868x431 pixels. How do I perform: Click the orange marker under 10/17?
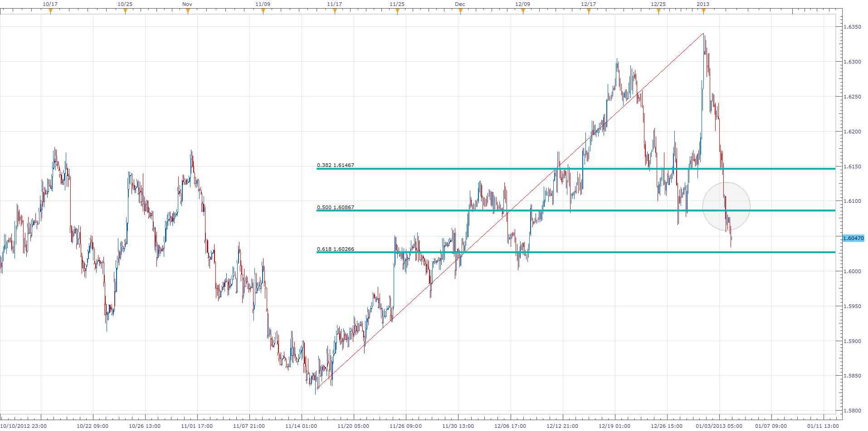click(x=50, y=11)
